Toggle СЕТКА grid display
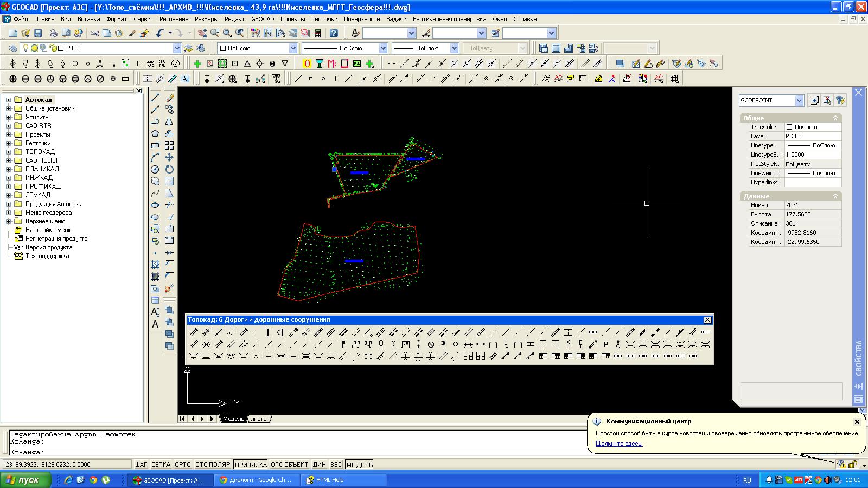The width and height of the screenshot is (868, 488). pyautogui.click(x=161, y=465)
